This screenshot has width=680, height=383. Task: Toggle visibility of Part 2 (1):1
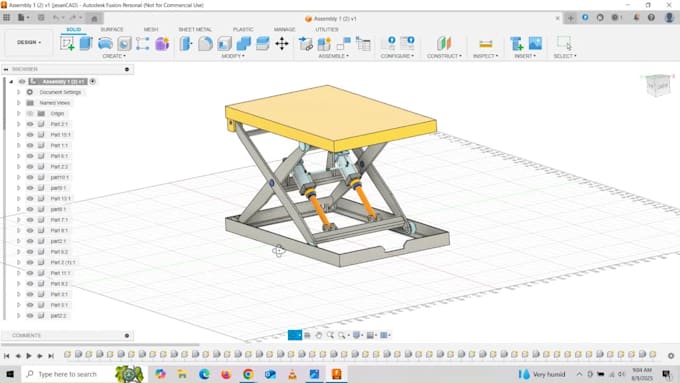pos(30,262)
